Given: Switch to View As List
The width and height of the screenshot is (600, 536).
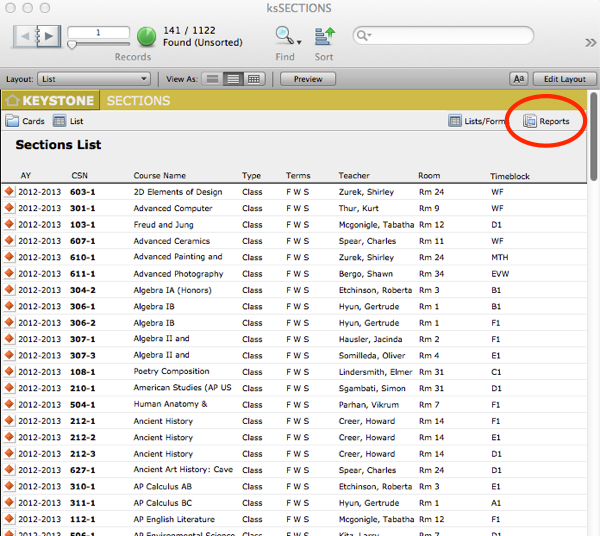Looking at the screenshot, I should pyautogui.click(x=233, y=79).
